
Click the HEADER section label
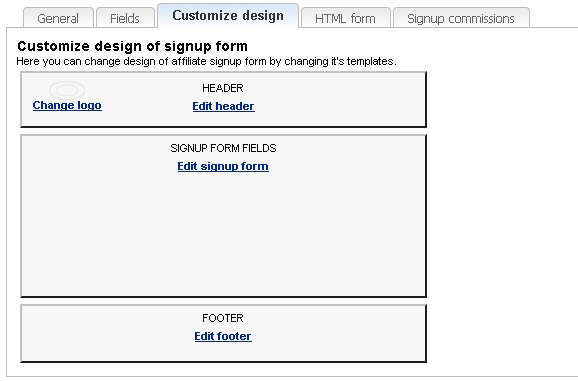(x=223, y=88)
